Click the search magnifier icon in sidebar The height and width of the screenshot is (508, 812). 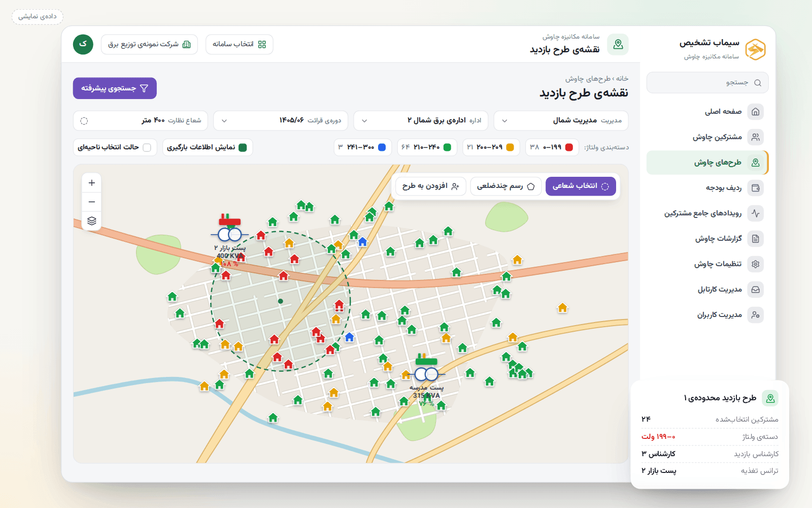click(758, 83)
